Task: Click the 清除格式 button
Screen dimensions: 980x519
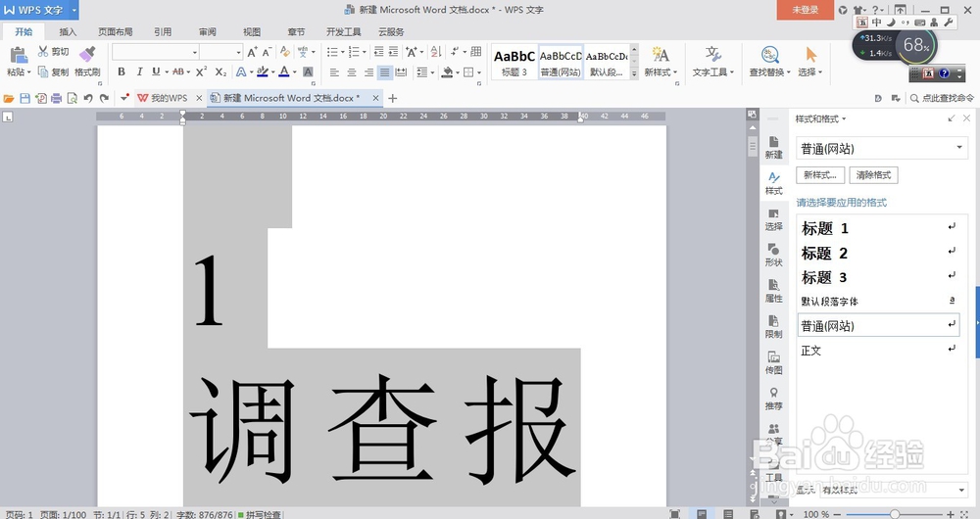Action: coord(873,175)
